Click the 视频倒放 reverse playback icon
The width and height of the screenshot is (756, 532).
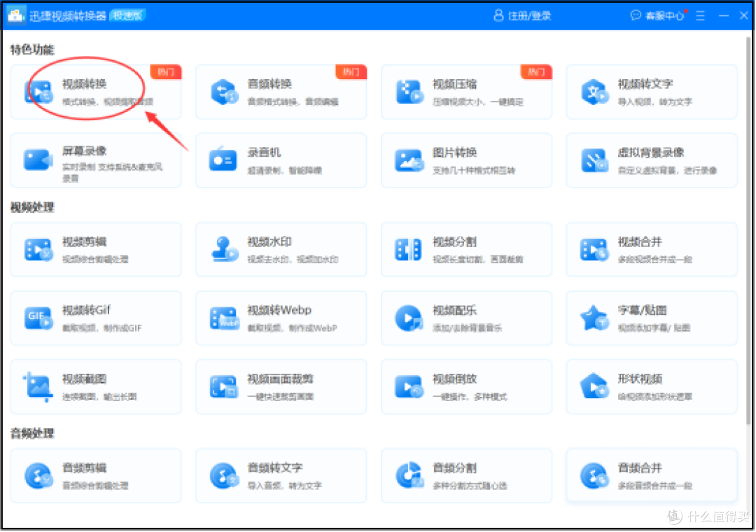(409, 387)
